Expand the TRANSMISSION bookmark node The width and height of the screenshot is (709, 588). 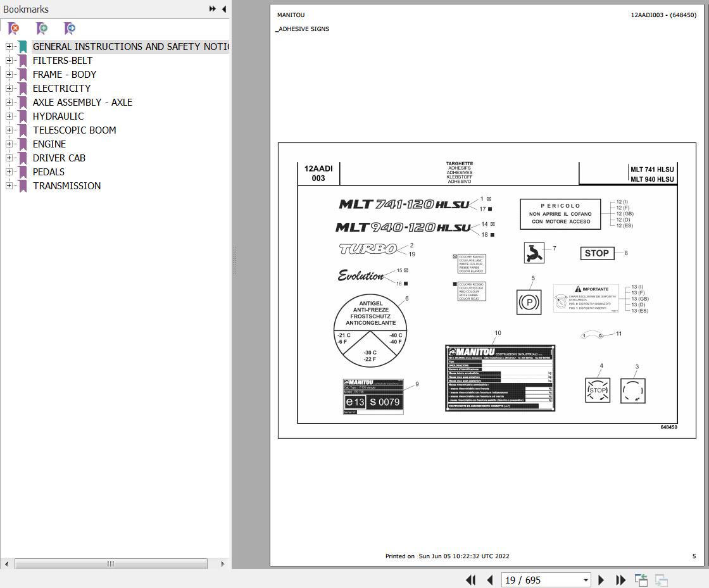tap(9, 185)
